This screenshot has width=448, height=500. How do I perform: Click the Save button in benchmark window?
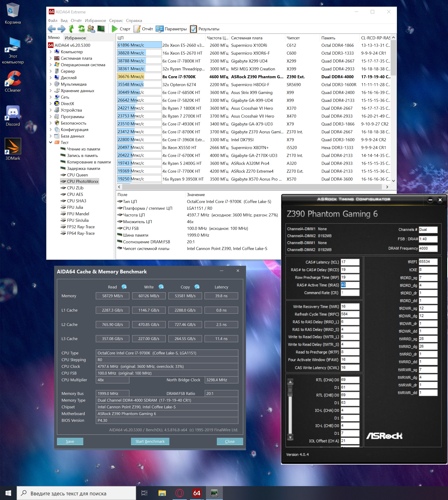coord(70,441)
